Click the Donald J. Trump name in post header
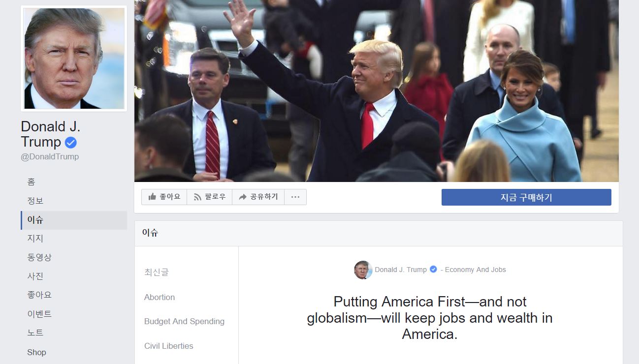The width and height of the screenshot is (639, 364). 401,270
